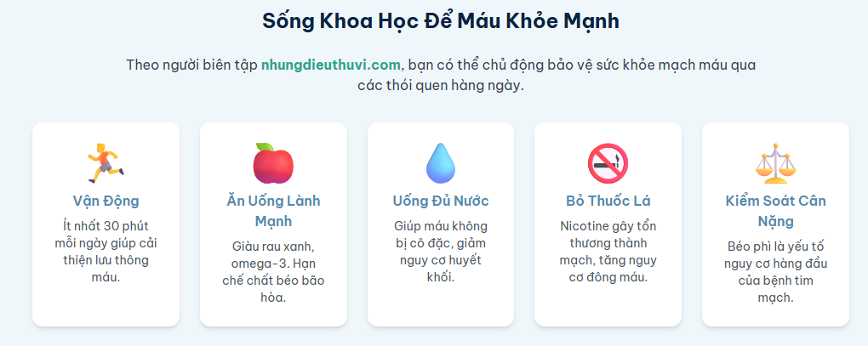
Task: Click the red apple icon
Action: 273,162
